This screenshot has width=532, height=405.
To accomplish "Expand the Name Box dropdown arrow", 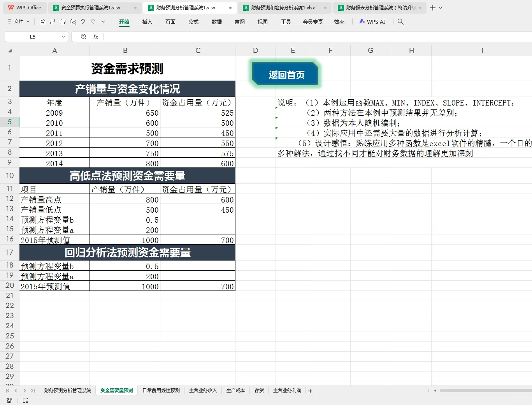I will (x=63, y=37).
